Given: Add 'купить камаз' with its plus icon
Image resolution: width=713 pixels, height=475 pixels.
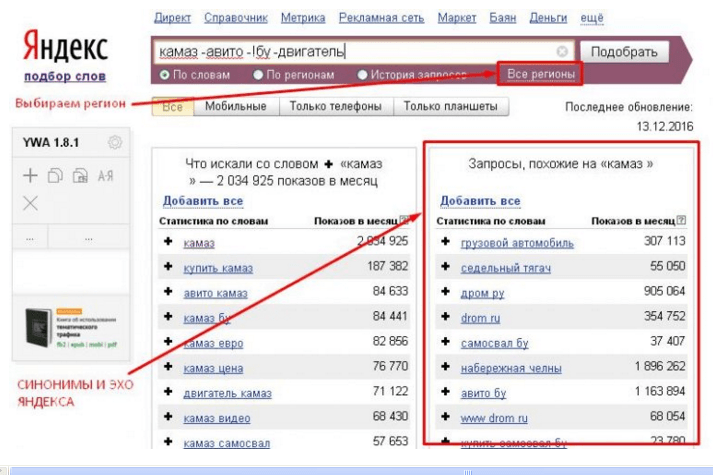Looking at the screenshot, I should pos(168,266).
